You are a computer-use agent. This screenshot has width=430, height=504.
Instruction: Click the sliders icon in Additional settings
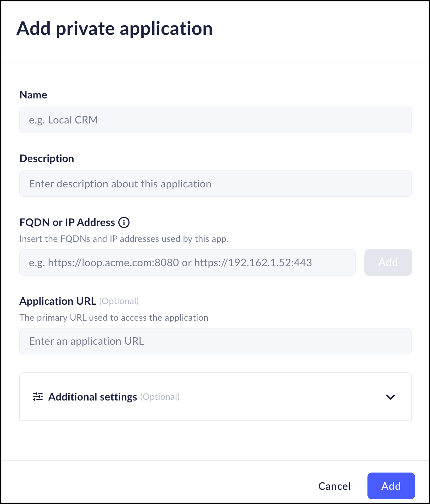point(38,396)
